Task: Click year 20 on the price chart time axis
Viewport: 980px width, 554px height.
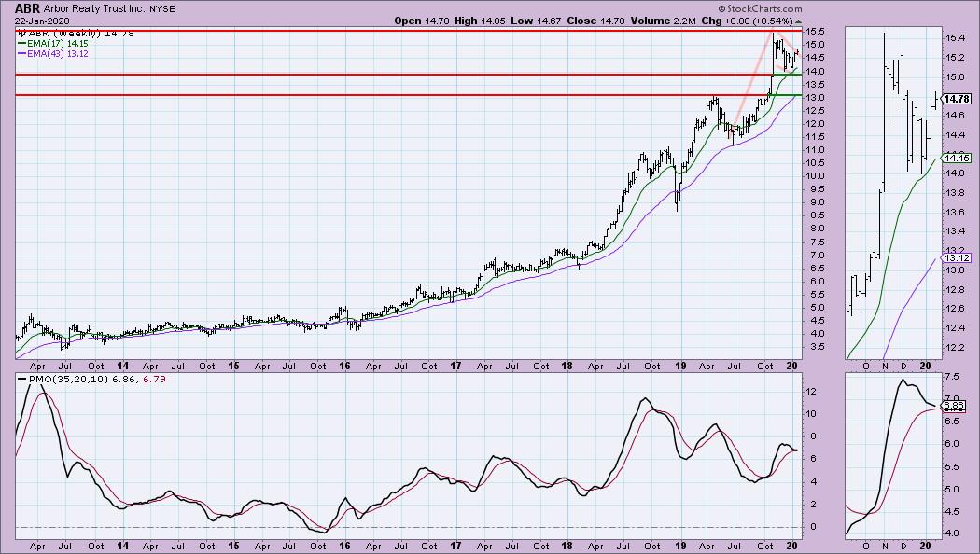Action: [x=791, y=366]
